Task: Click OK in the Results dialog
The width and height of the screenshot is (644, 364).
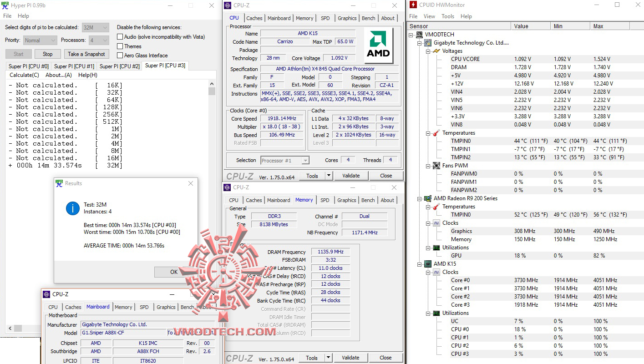Action: pyautogui.click(x=174, y=272)
